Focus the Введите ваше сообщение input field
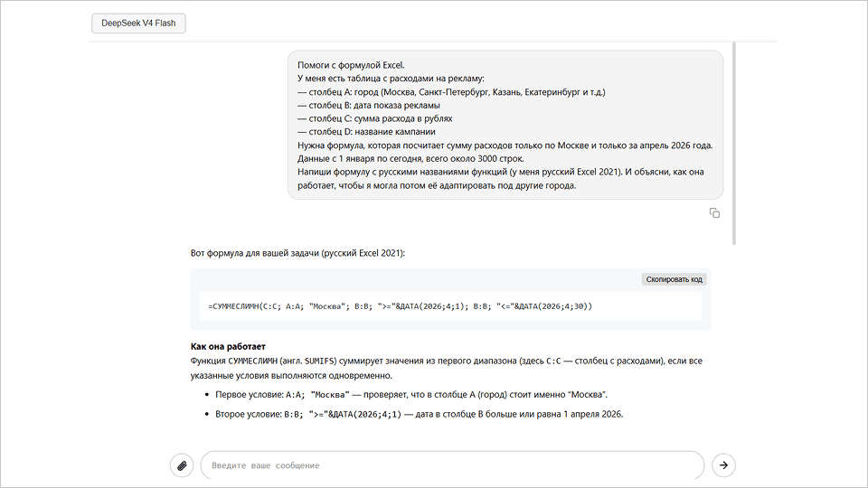Image resolution: width=868 pixels, height=488 pixels. click(x=452, y=465)
